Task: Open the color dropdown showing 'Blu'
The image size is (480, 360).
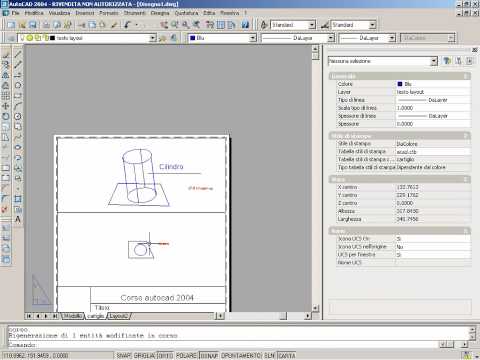Action: (x=253, y=38)
